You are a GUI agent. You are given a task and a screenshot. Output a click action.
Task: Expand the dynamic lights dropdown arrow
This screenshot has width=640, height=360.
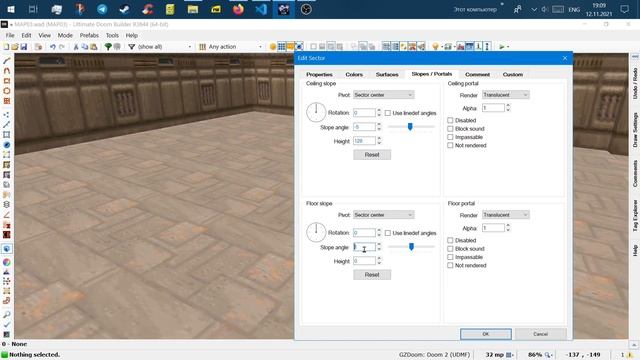click(441, 47)
